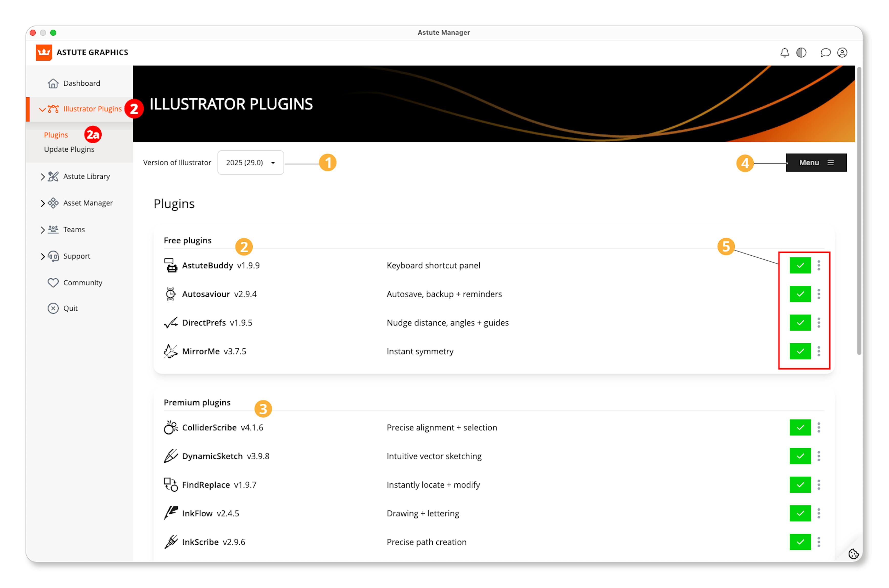Open the Version of Illustrator dropdown
The height and width of the screenshot is (588, 889).
[250, 162]
